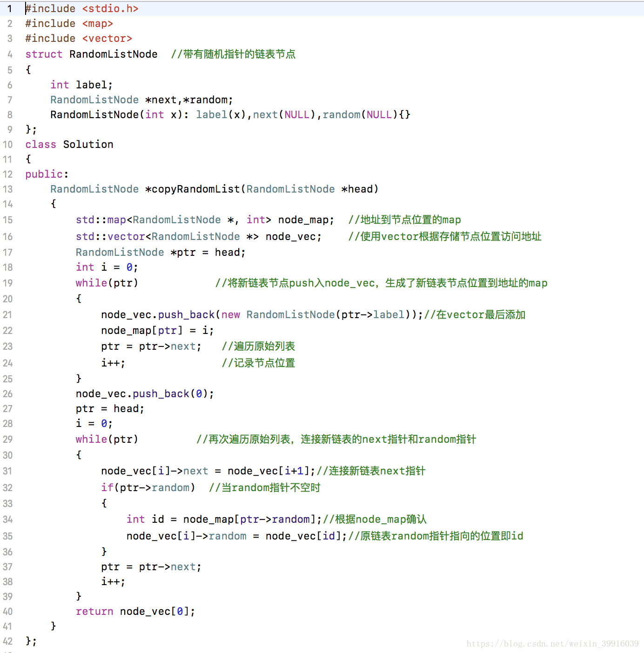Click 'while(ptr)' on line 19
This screenshot has height=653, width=644.
click(x=107, y=283)
